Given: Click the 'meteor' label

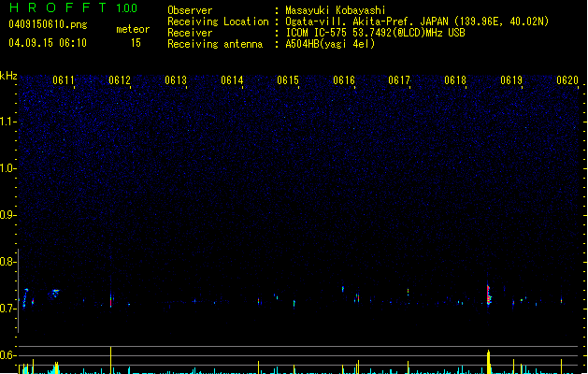Looking at the screenshot, I should (133, 29).
